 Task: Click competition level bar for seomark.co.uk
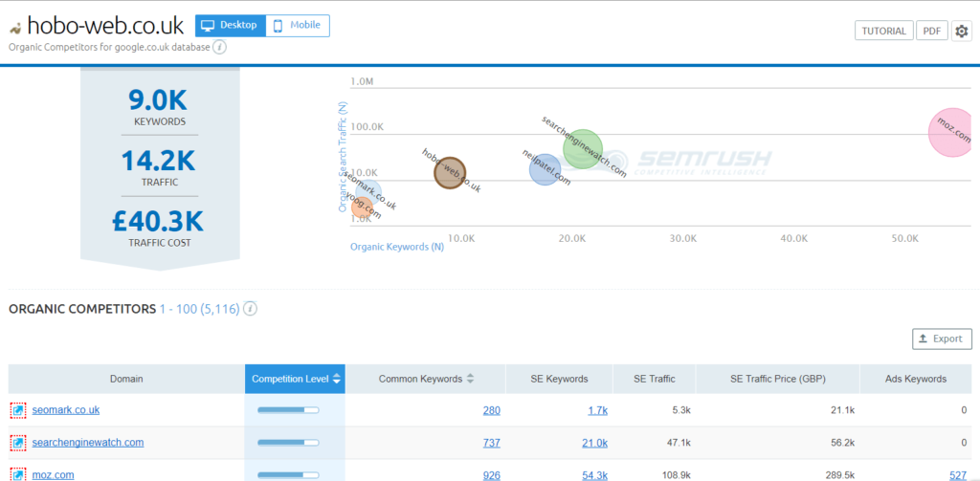[288, 410]
